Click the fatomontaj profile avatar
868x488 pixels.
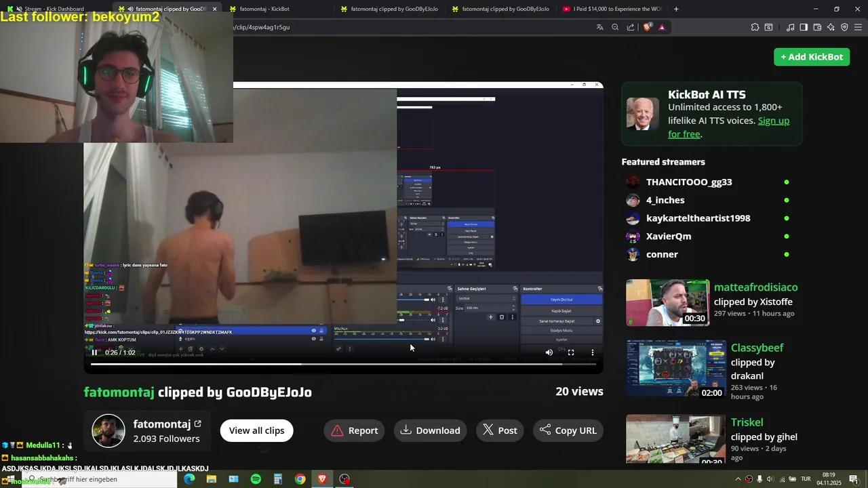point(108,431)
